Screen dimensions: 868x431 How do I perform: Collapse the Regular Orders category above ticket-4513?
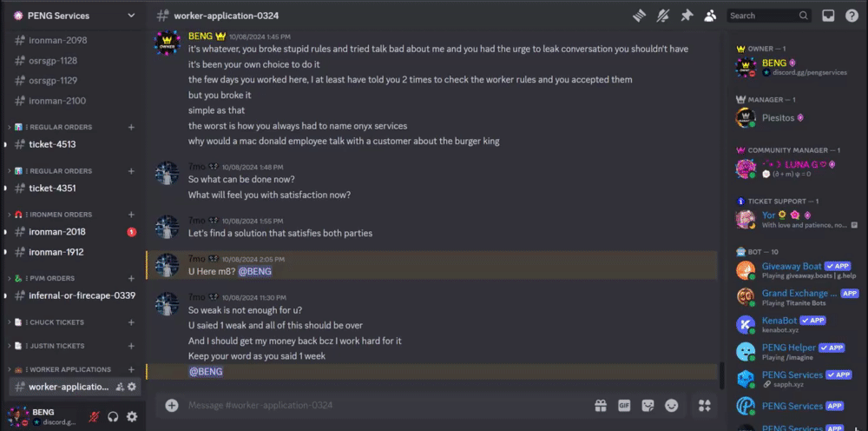point(61,128)
